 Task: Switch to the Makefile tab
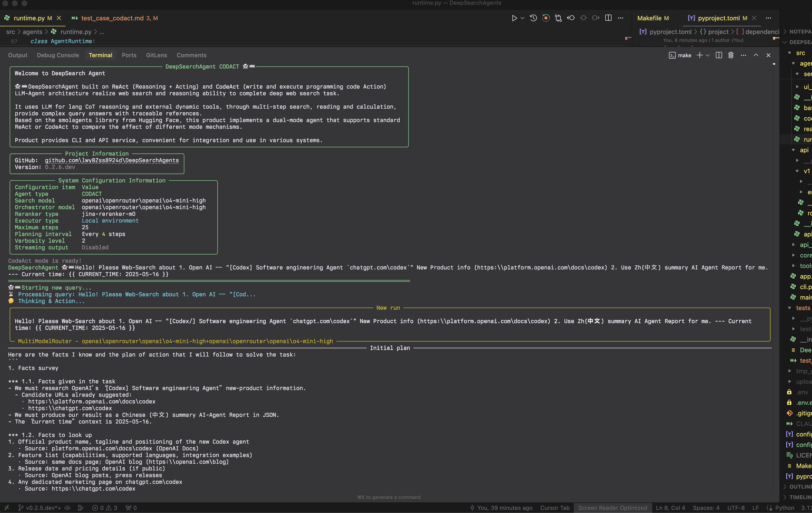click(653, 18)
